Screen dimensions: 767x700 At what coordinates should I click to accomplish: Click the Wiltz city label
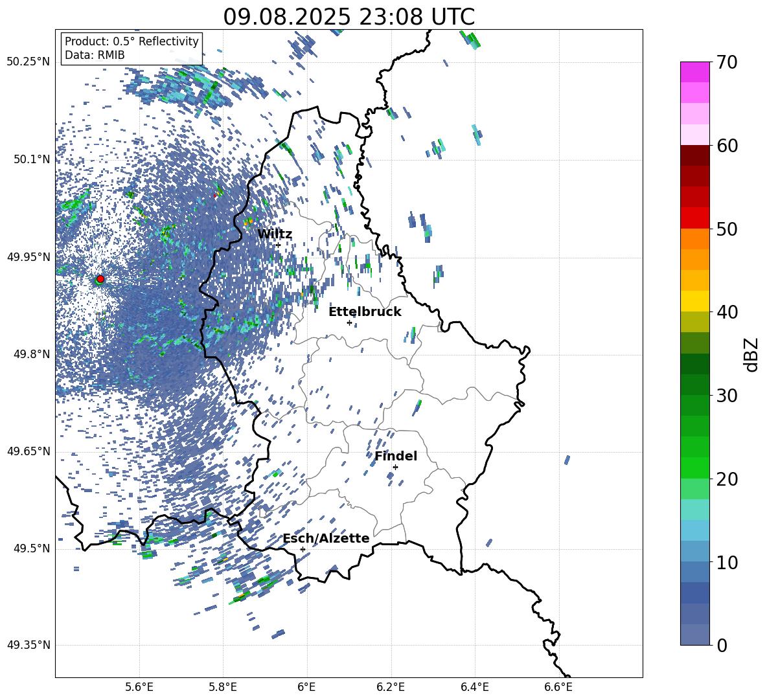275,234
